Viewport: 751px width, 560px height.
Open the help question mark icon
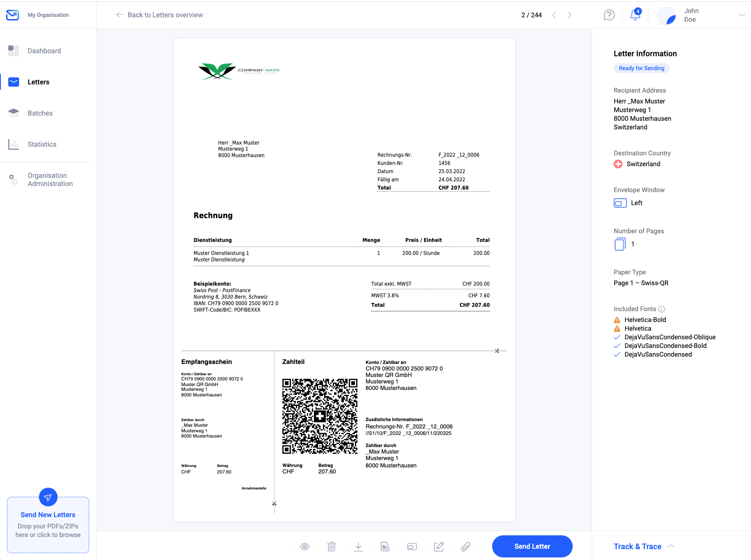609,15
